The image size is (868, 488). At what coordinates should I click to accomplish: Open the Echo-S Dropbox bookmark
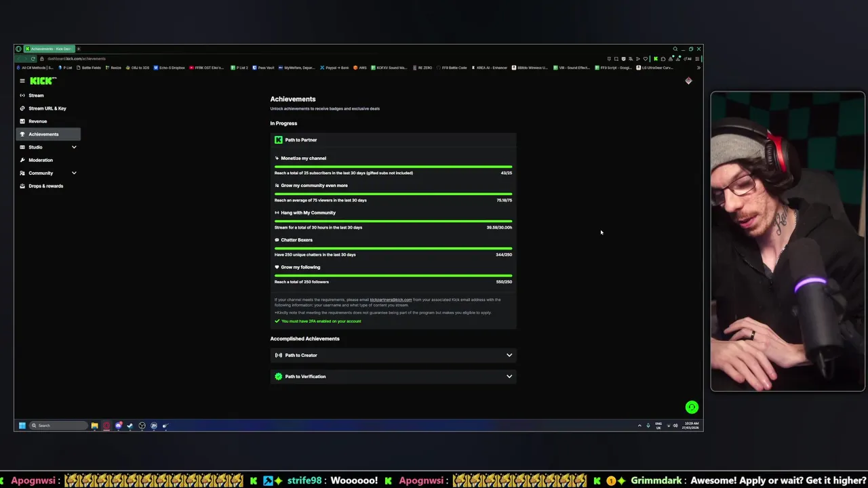pos(170,68)
